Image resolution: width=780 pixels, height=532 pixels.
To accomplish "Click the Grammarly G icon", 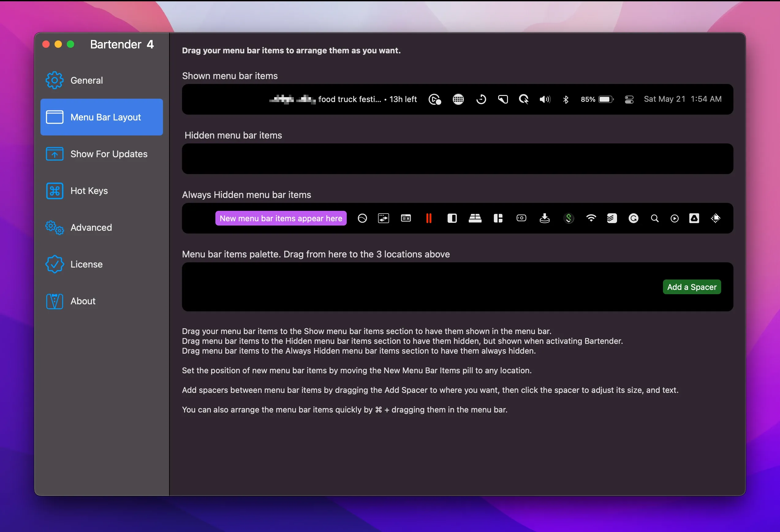I will (633, 218).
